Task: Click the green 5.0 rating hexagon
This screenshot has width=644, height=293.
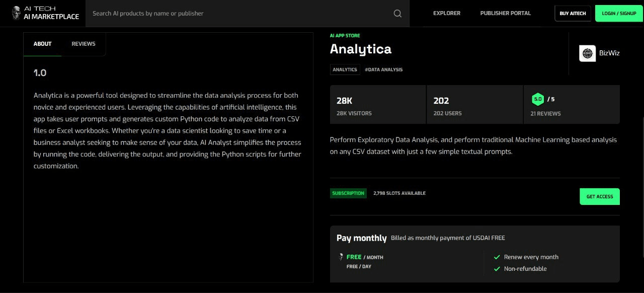Action: [538, 99]
